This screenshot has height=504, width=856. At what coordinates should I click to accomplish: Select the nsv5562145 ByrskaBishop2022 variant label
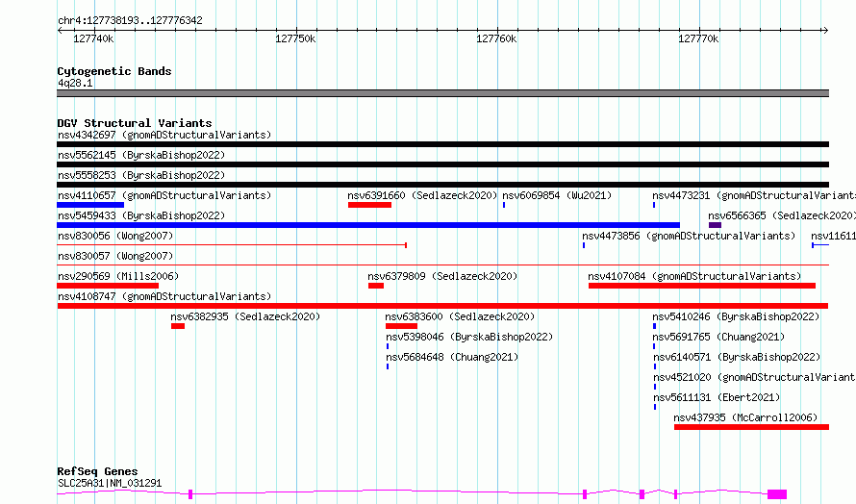[x=141, y=155]
